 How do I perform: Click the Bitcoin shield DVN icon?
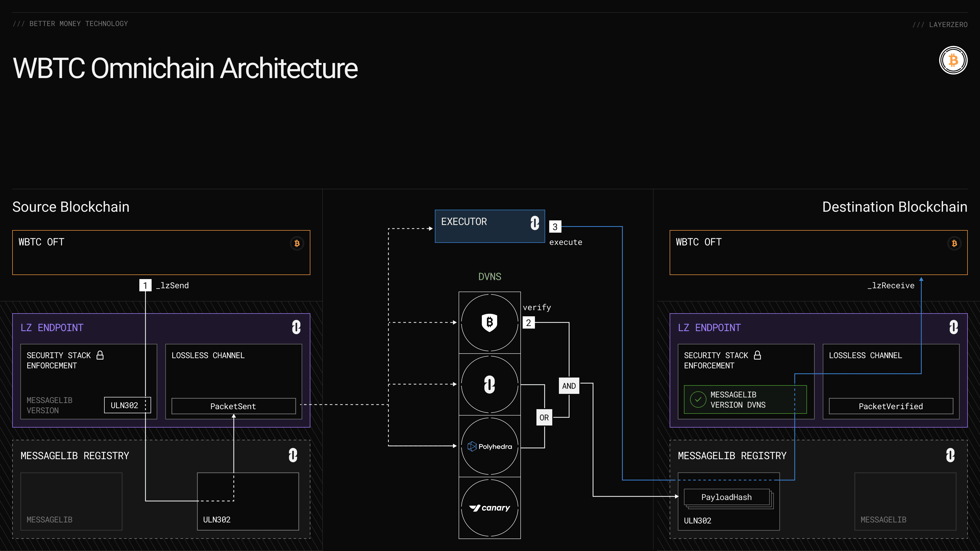tap(490, 322)
